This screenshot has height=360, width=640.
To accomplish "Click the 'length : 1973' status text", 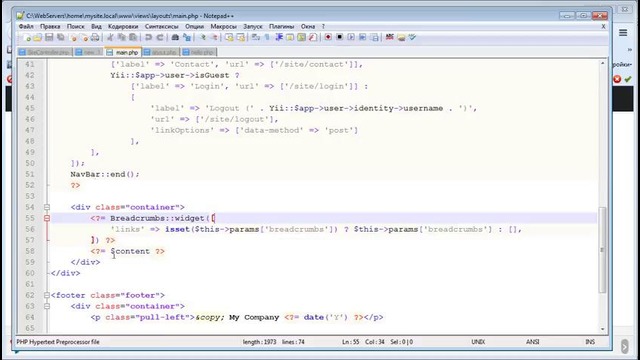I will (260, 342).
